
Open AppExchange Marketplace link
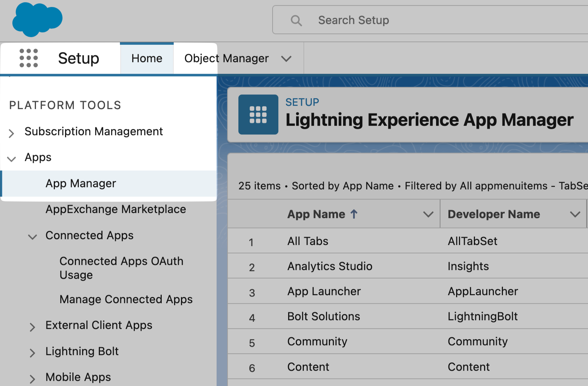116,209
